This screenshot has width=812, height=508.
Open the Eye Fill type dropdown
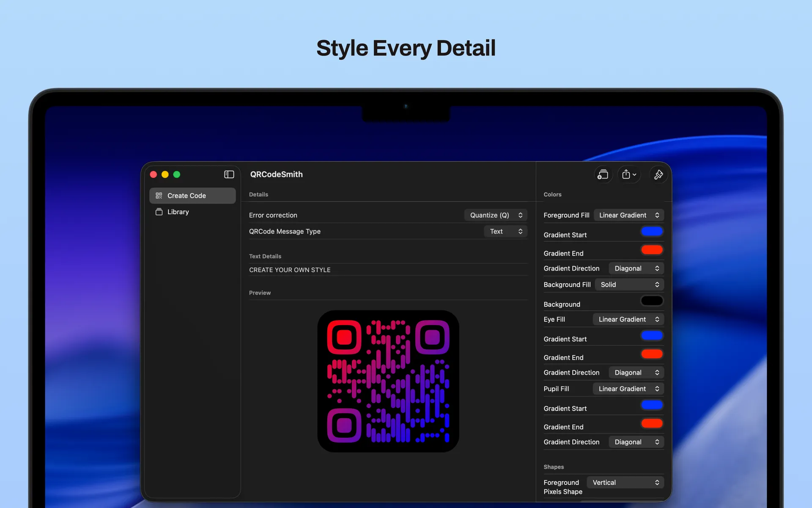tap(628, 319)
